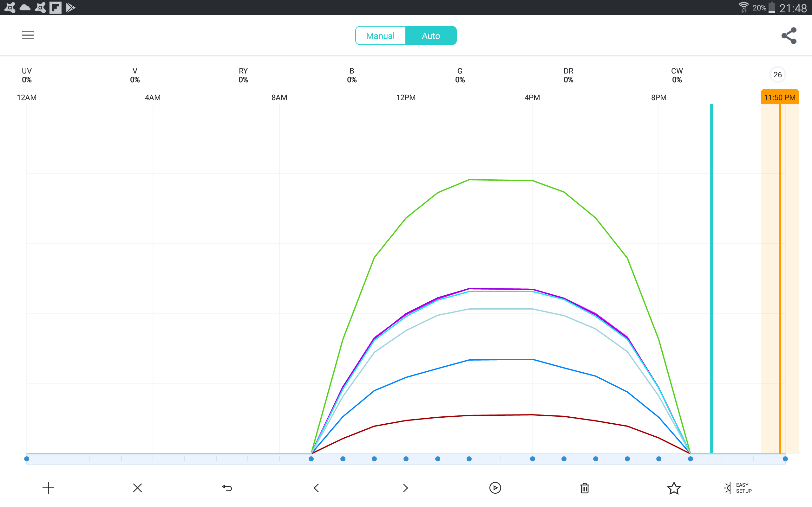Save schedule with star favorite icon

tap(674, 488)
